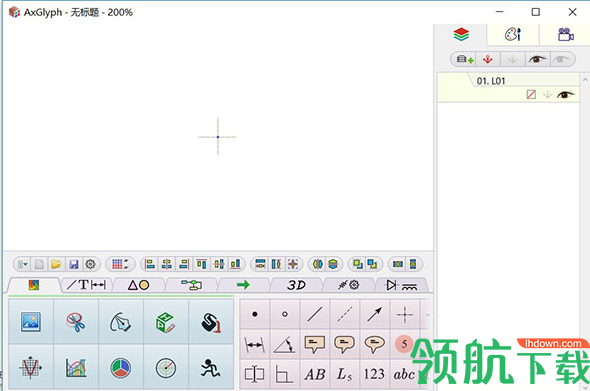Click the running figure icon
Viewport: 590px width, 391px height.
(211, 368)
